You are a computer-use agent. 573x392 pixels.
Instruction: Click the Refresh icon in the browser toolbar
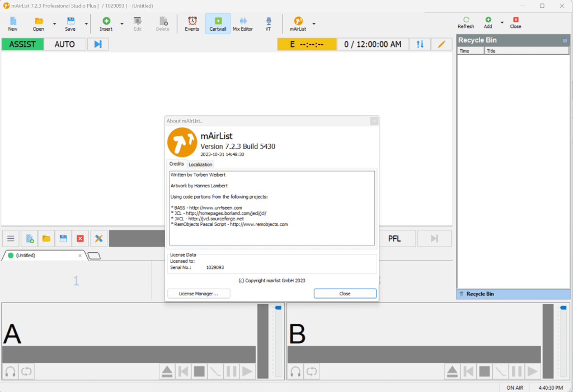pyautogui.click(x=466, y=22)
